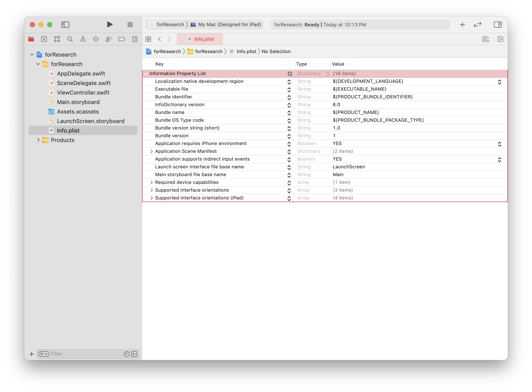
Task: Open the Breakpoint navigator icon
Action: pyautogui.click(x=122, y=39)
